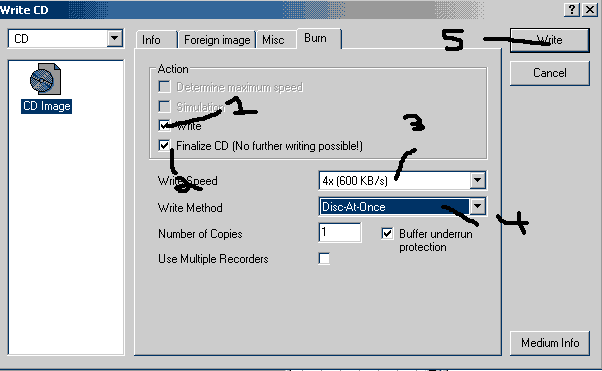
Task: Expand the Write Method dropdown arrow
Action: coord(478,207)
